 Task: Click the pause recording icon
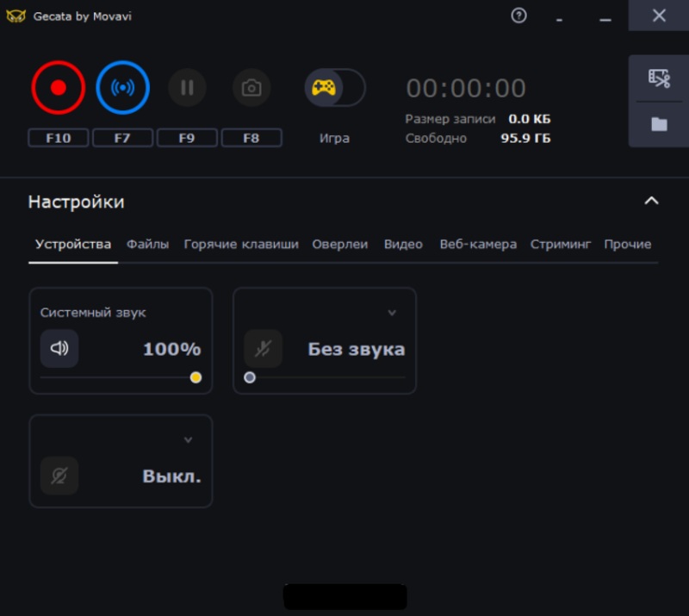point(187,88)
